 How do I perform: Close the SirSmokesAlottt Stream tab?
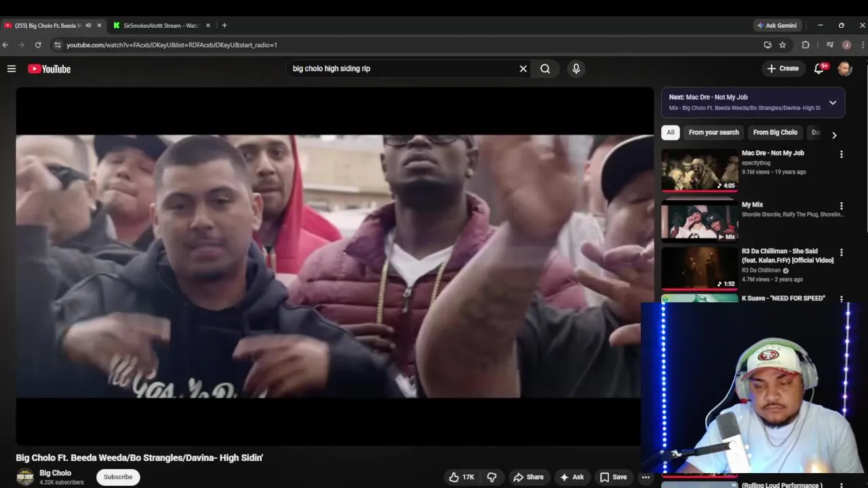[208, 26]
